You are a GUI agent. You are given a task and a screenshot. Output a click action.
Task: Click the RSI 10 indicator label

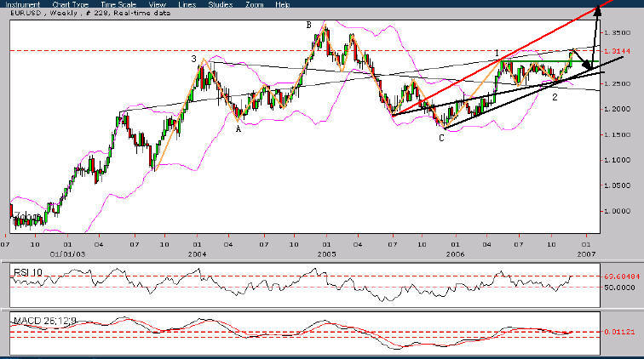28,272
